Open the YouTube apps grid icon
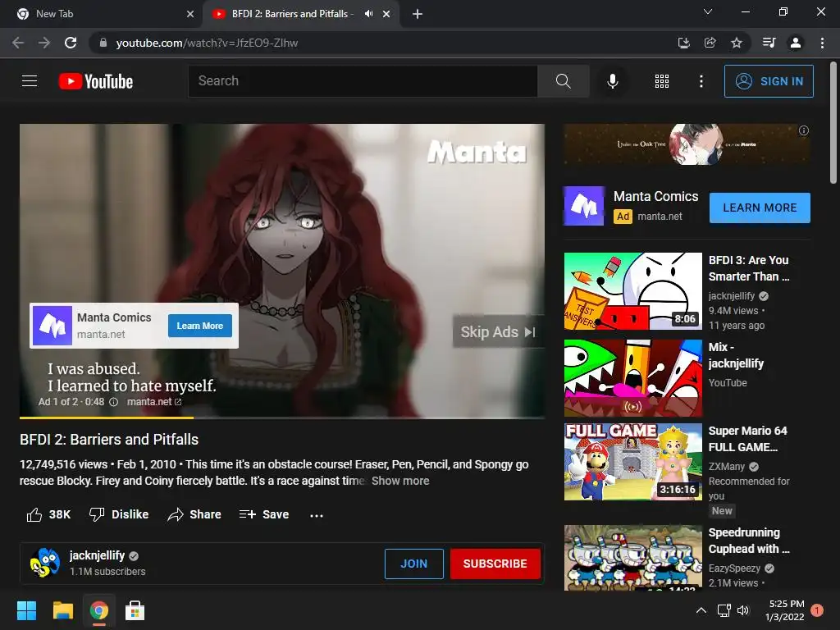Image resolution: width=840 pixels, height=630 pixels. 662,81
